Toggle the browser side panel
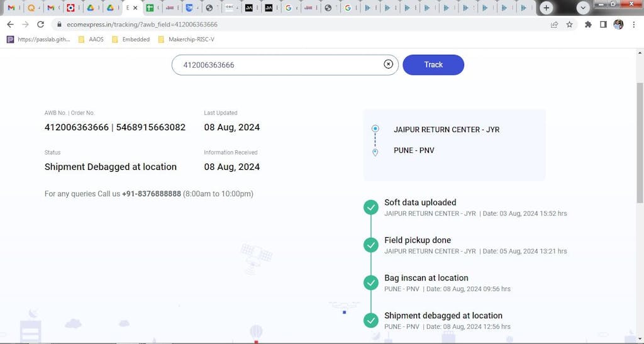This screenshot has width=644, height=344. [x=603, y=25]
